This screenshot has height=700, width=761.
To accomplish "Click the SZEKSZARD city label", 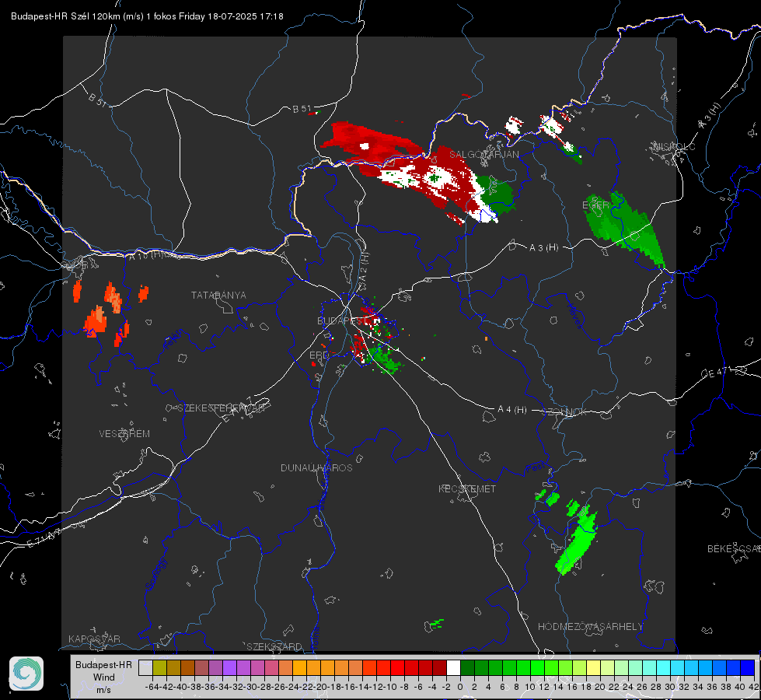I will [x=274, y=646].
